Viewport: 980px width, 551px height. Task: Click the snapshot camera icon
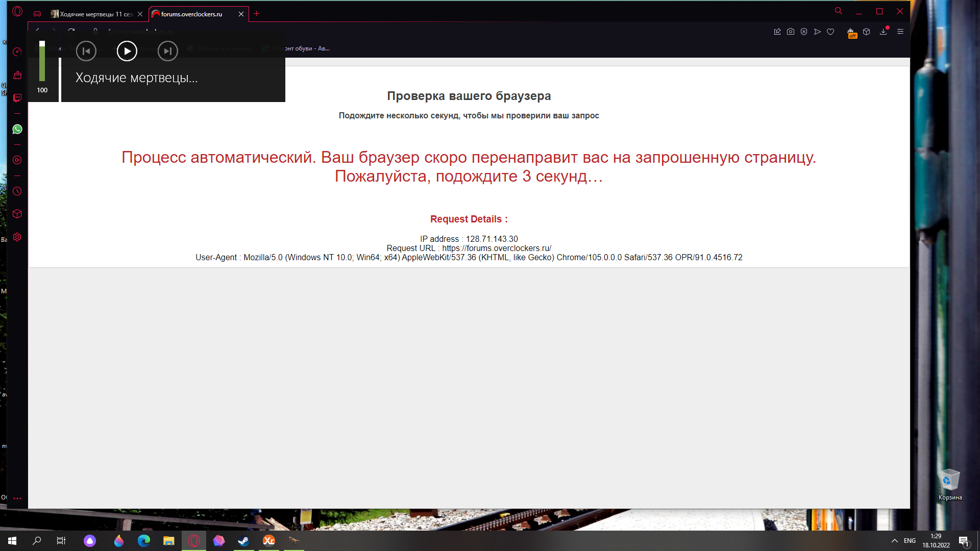[x=791, y=32]
